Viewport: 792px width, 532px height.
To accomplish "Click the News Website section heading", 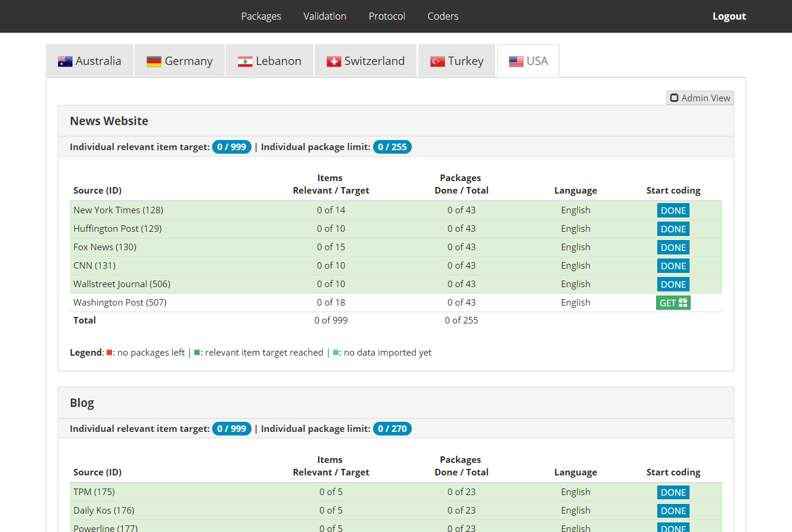I will click(109, 121).
